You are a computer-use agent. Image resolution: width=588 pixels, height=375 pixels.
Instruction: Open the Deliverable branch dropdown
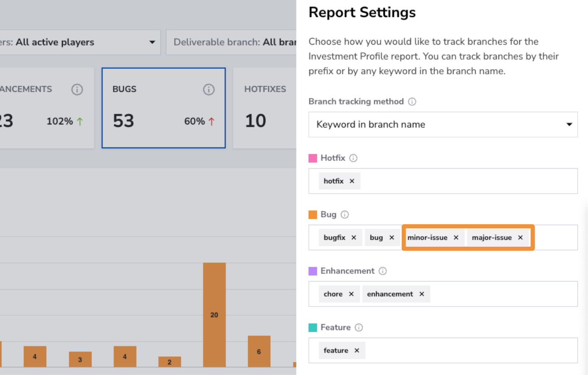pos(231,42)
